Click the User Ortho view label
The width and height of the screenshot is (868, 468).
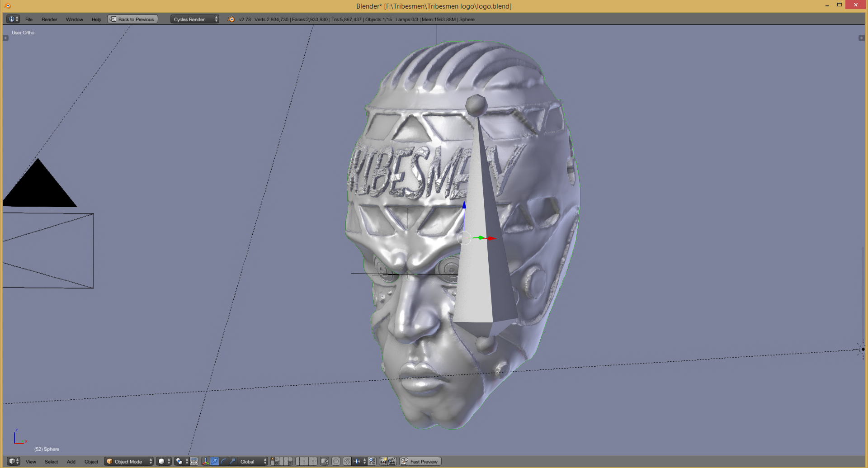tap(23, 33)
